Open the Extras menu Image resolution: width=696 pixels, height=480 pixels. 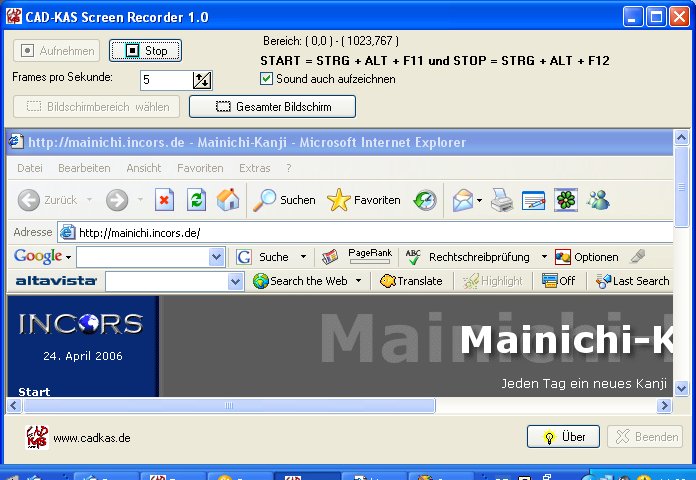[x=255, y=168]
